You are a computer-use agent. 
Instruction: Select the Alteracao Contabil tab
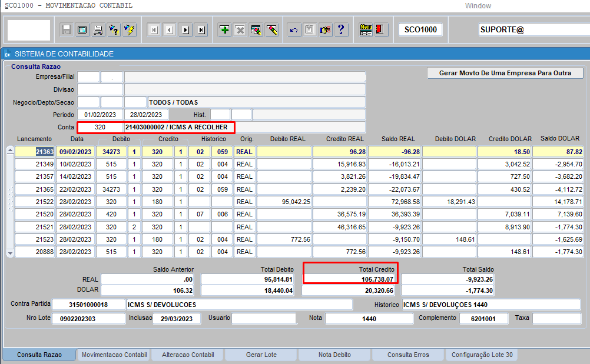[x=188, y=355]
